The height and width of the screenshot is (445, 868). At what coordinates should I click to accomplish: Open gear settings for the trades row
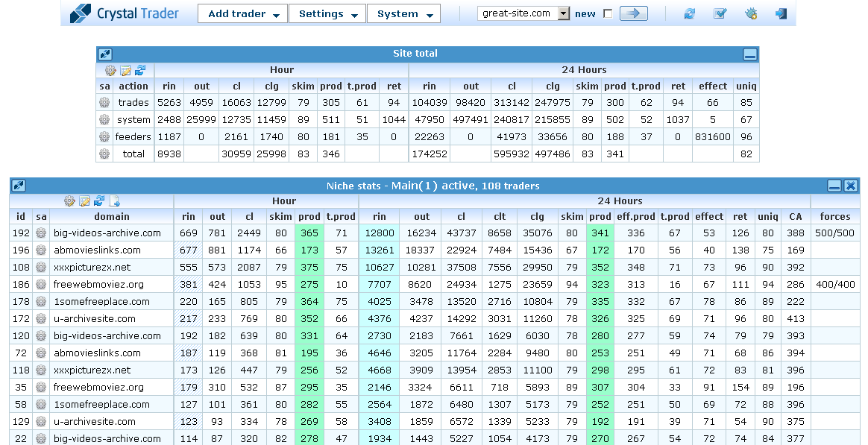[104, 103]
